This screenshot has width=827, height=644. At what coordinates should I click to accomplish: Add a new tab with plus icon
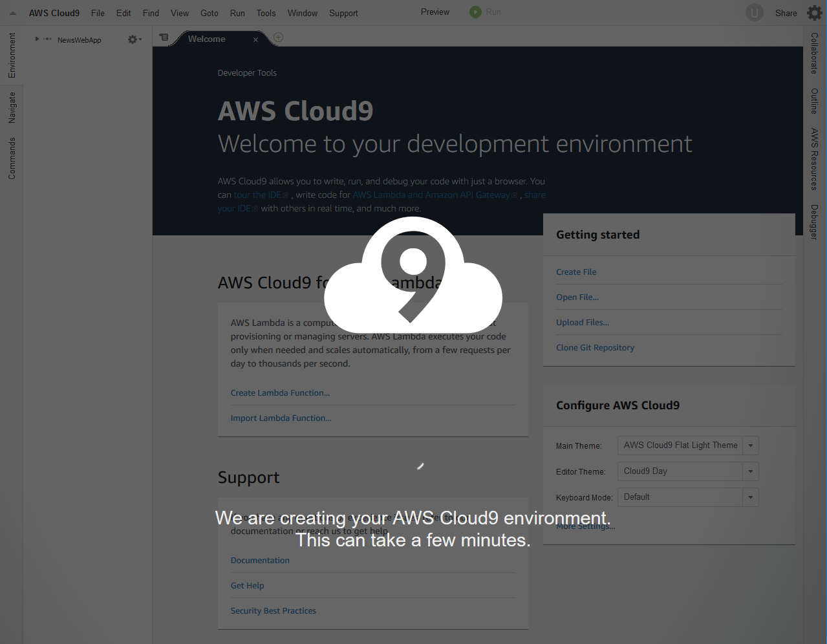278,38
